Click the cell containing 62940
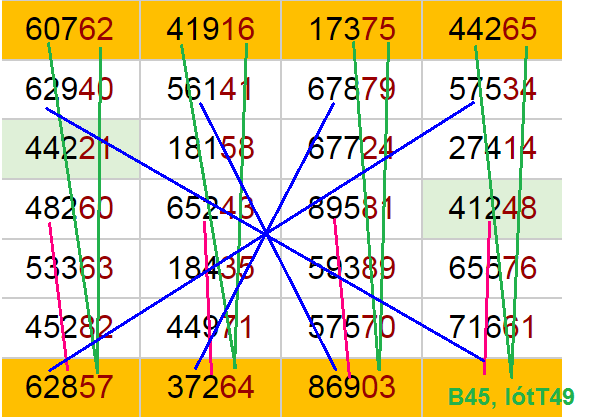 (71, 90)
